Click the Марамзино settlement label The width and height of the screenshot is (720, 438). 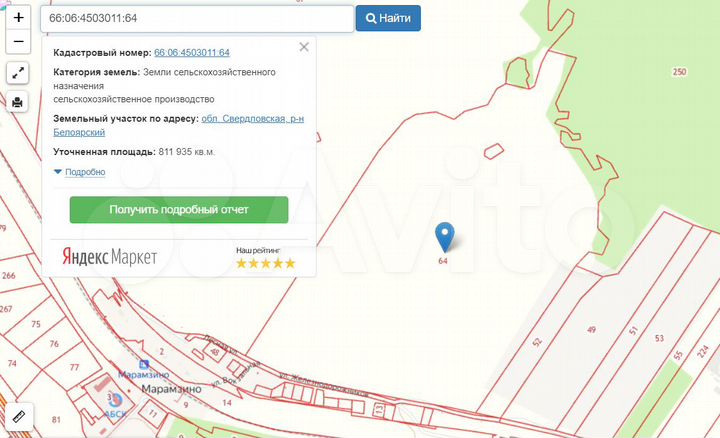(x=171, y=389)
